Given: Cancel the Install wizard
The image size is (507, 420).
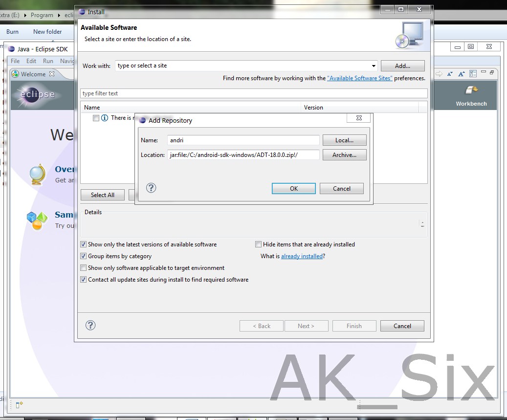Looking at the screenshot, I should 402,326.
